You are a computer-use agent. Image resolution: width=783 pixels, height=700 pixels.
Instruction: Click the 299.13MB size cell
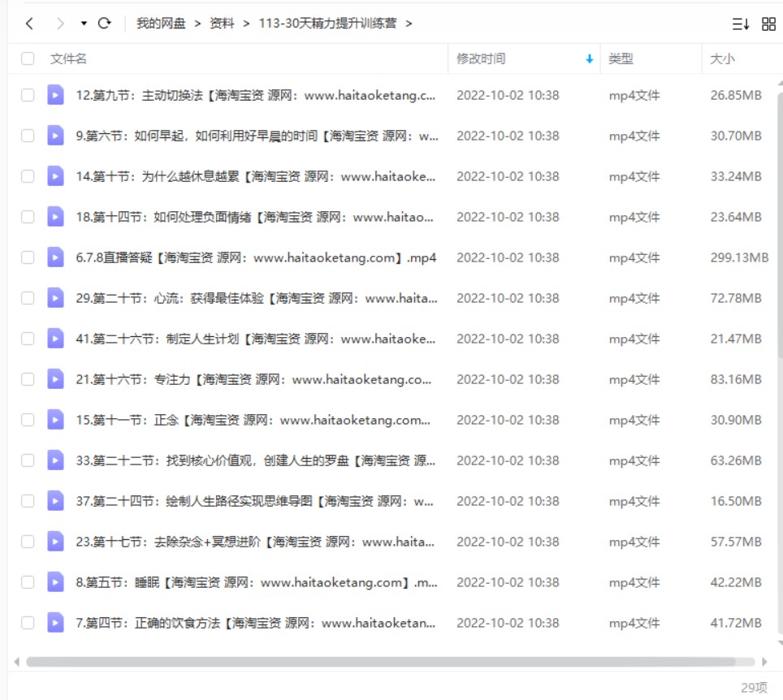pos(740,257)
